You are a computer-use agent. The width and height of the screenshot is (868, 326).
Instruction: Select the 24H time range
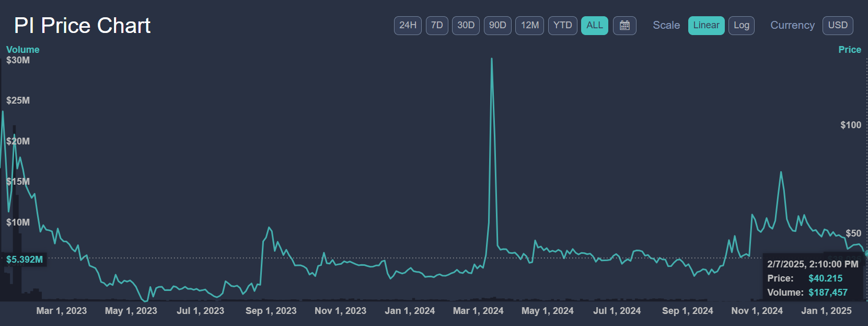(x=408, y=26)
